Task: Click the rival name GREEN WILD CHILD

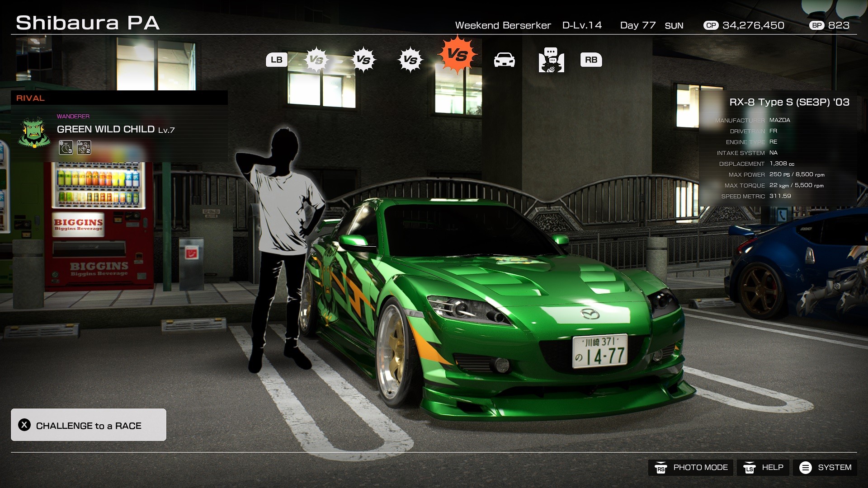Action: coord(106,129)
